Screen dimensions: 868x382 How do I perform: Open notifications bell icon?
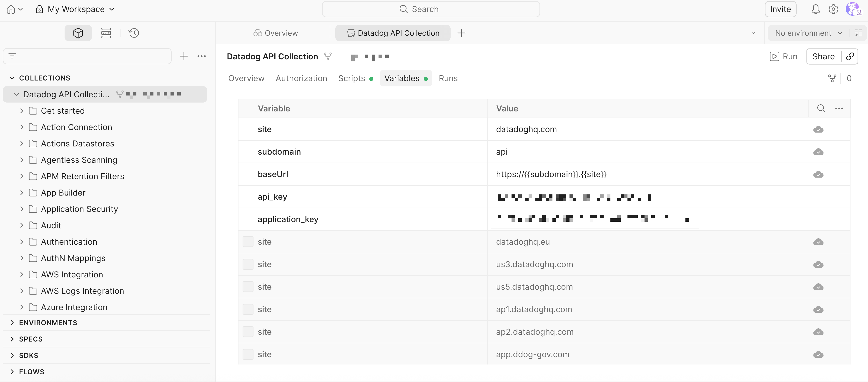[815, 9]
